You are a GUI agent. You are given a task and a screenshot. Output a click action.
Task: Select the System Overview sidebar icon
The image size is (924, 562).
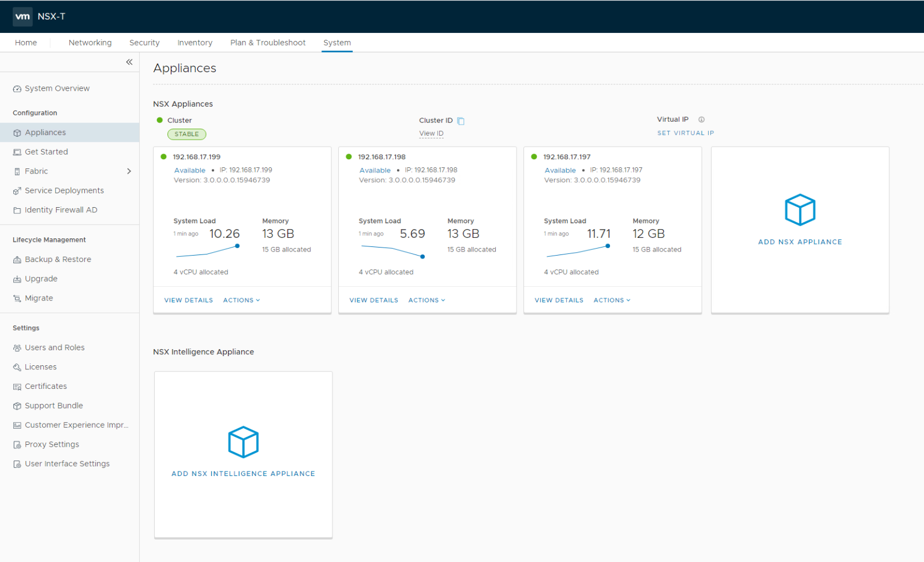pyautogui.click(x=17, y=88)
